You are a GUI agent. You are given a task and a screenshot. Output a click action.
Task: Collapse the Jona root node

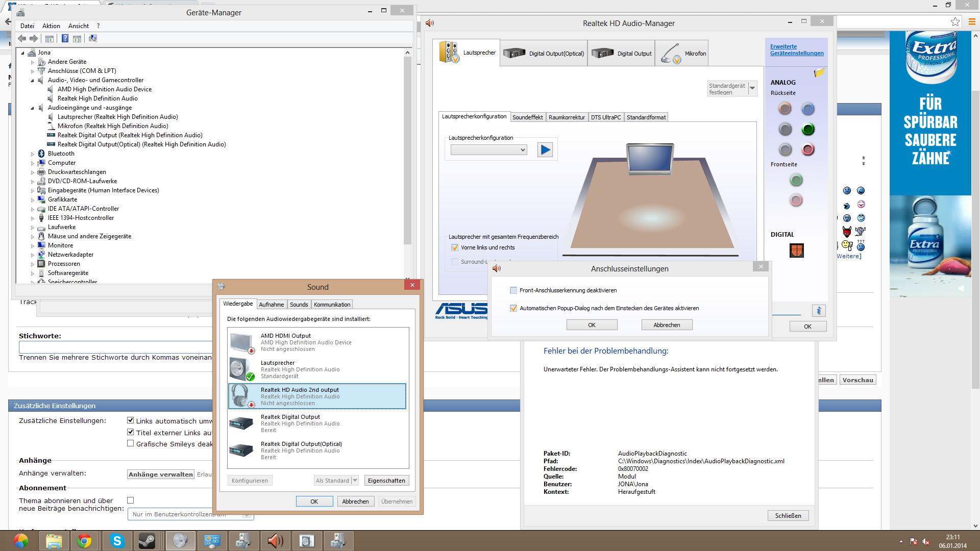pyautogui.click(x=22, y=53)
